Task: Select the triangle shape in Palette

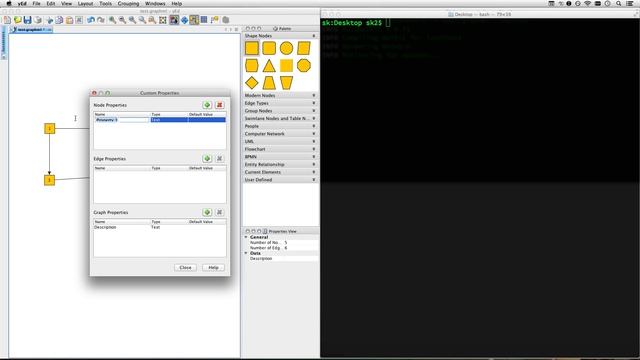Action: click(x=269, y=65)
